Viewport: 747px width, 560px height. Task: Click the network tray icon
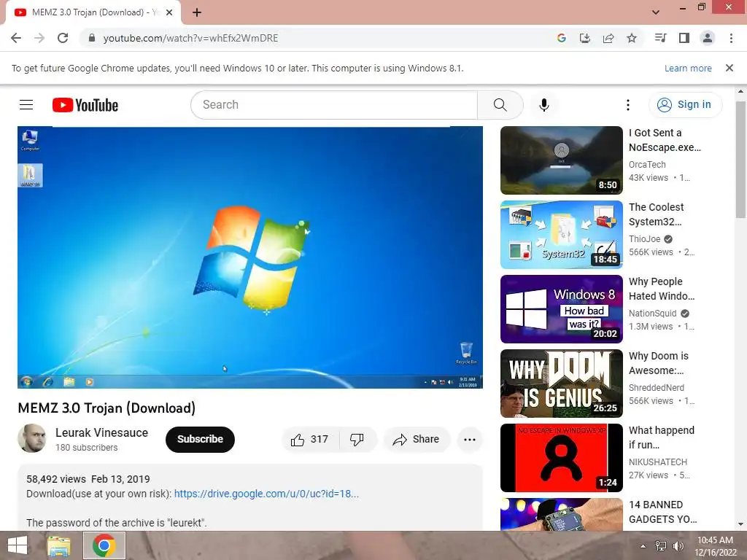[x=661, y=546]
